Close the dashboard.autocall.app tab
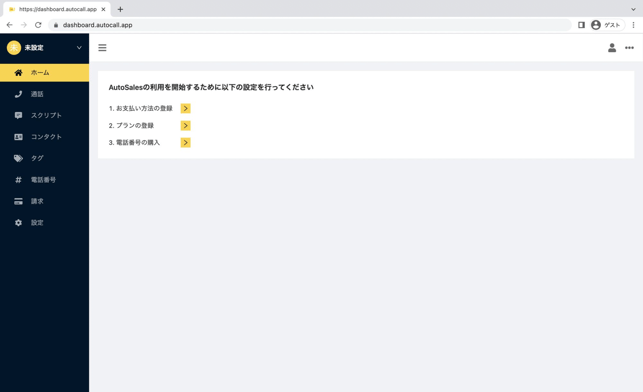 pos(103,9)
